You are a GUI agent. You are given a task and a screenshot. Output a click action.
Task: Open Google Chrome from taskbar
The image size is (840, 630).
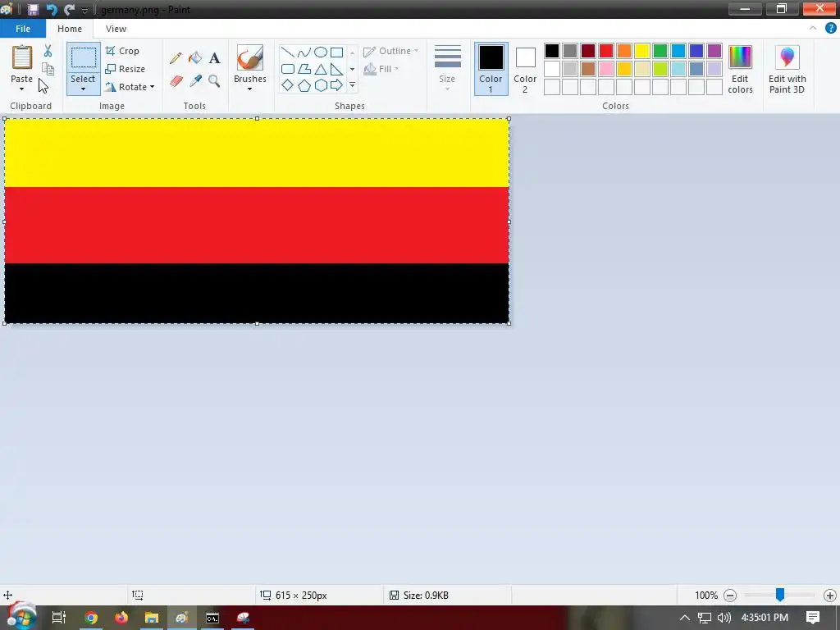pyautogui.click(x=91, y=618)
